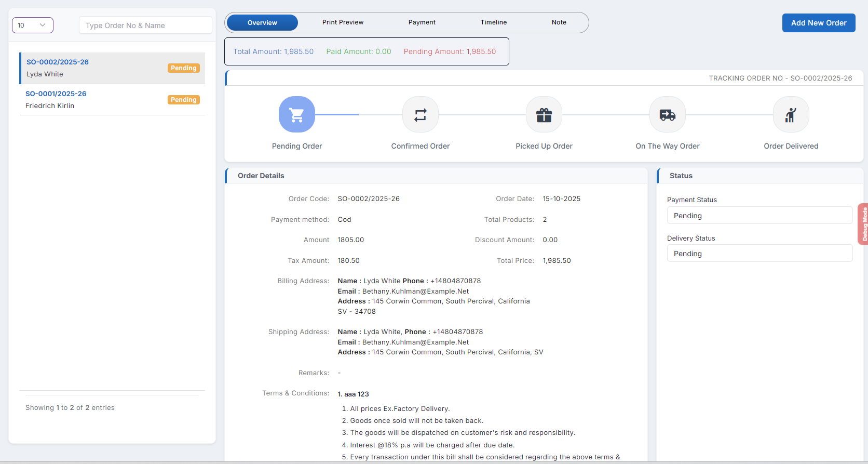Go to the Timeline tab

pyautogui.click(x=493, y=22)
